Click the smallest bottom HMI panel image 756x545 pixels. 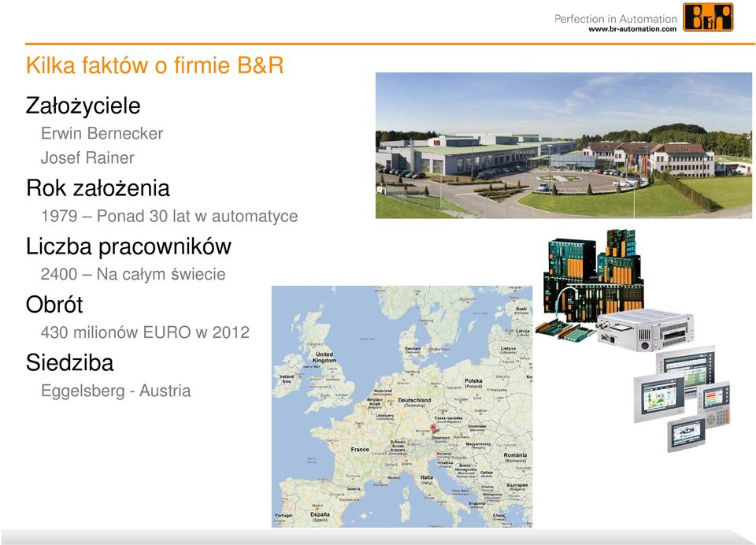[687, 435]
